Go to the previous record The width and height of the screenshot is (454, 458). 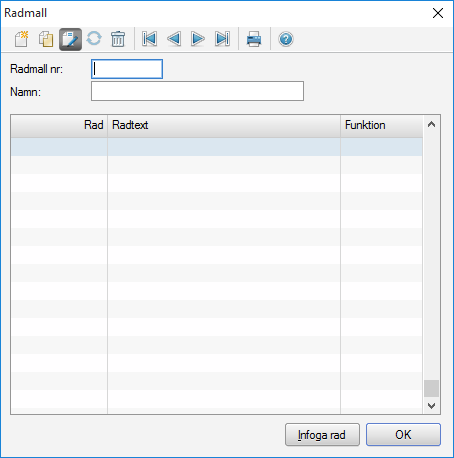point(174,39)
